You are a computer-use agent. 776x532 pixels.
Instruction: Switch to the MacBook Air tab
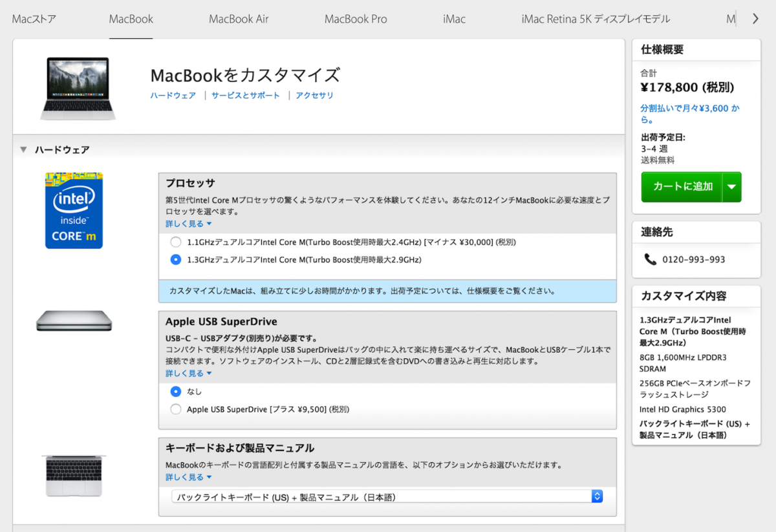pyautogui.click(x=239, y=19)
